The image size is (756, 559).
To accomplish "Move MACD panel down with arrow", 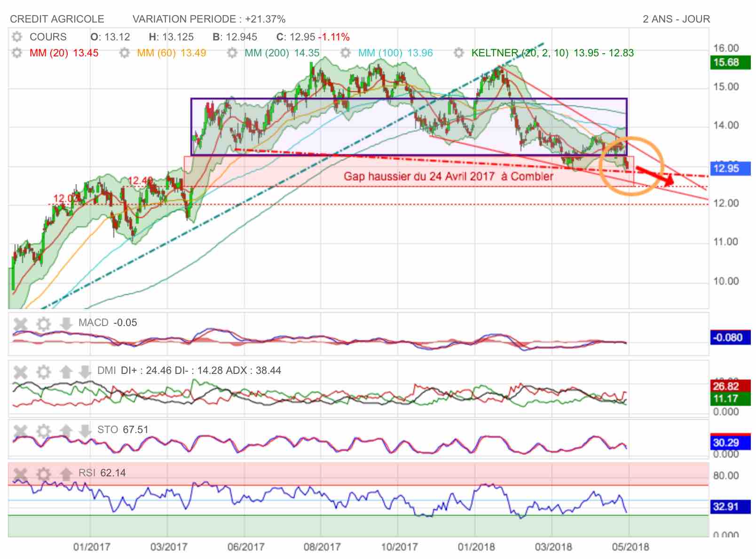I will coord(65,324).
